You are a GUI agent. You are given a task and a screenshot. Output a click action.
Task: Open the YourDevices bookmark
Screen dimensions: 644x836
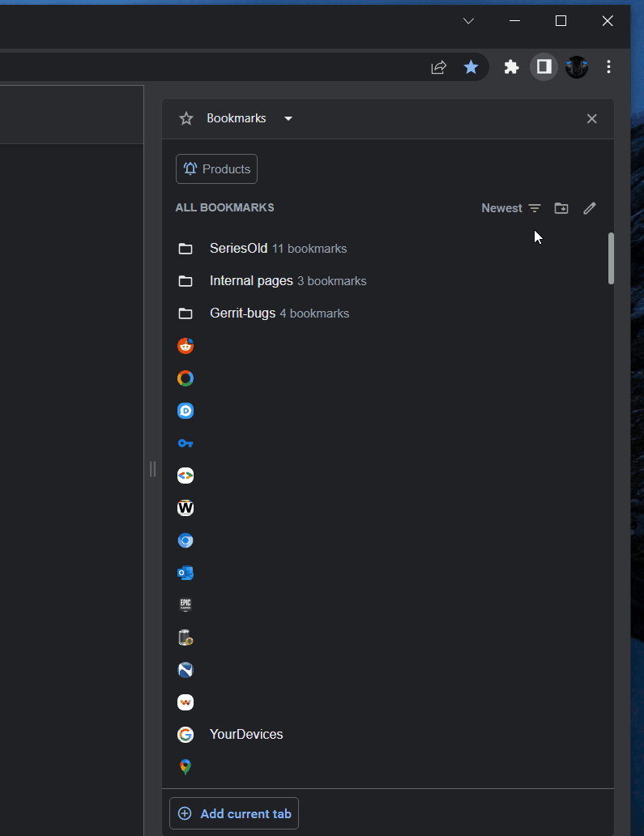coord(387,735)
